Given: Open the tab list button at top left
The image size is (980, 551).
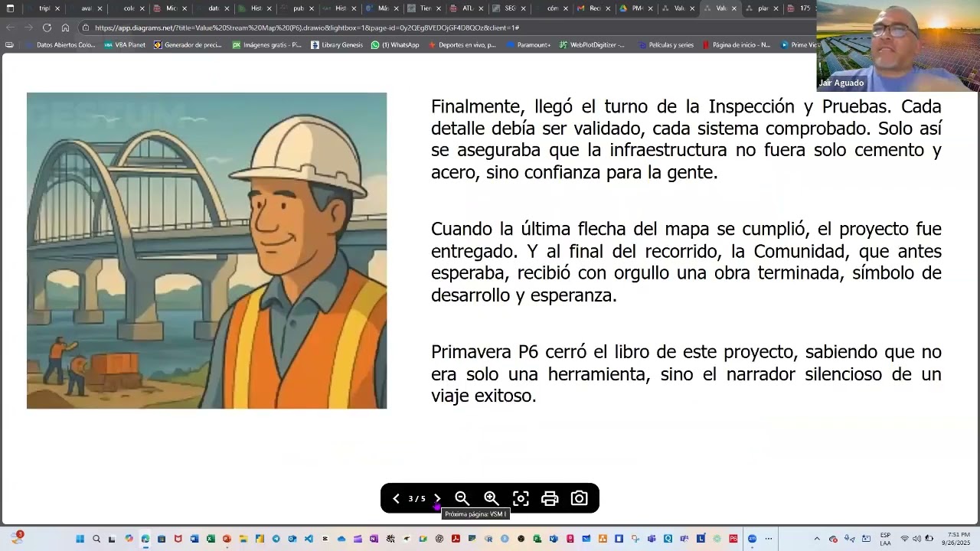Looking at the screenshot, I should (x=10, y=8).
